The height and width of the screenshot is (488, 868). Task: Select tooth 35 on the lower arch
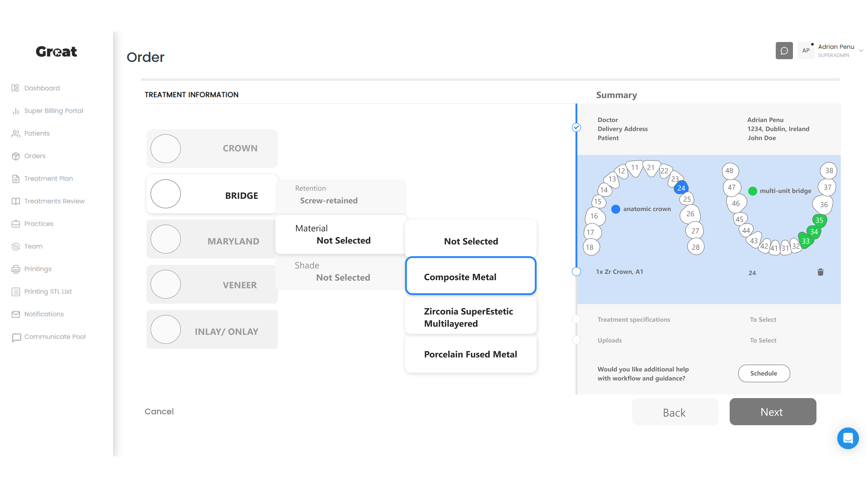[820, 220]
